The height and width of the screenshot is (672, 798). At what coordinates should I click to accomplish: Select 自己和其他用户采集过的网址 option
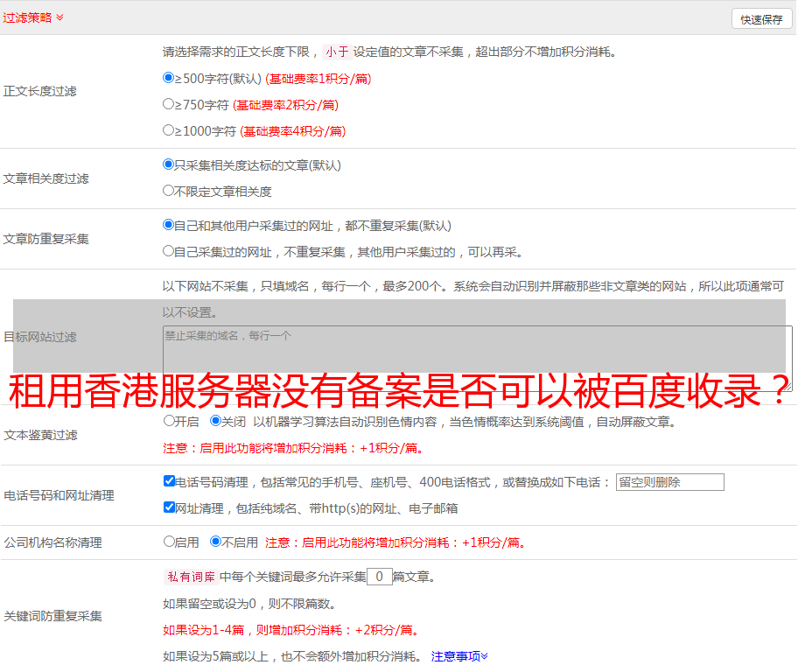tap(168, 225)
